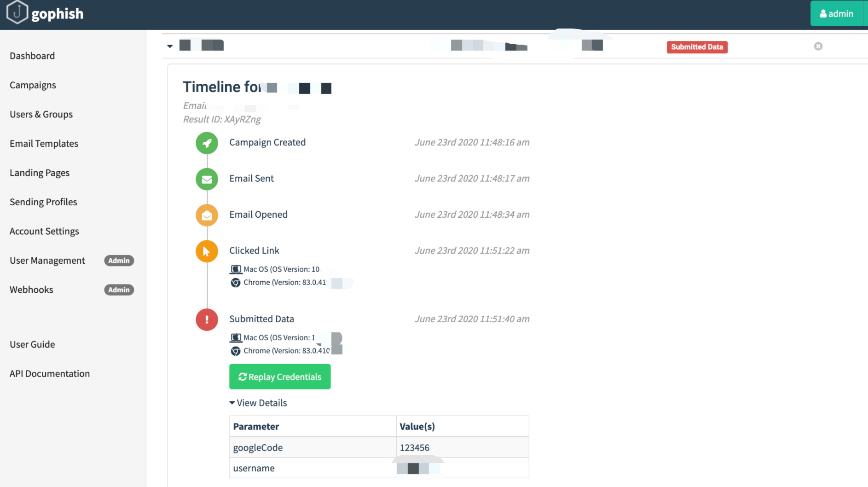Open the admin user dropdown
The height and width of the screenshot is (487, 868).
[836, 14]
